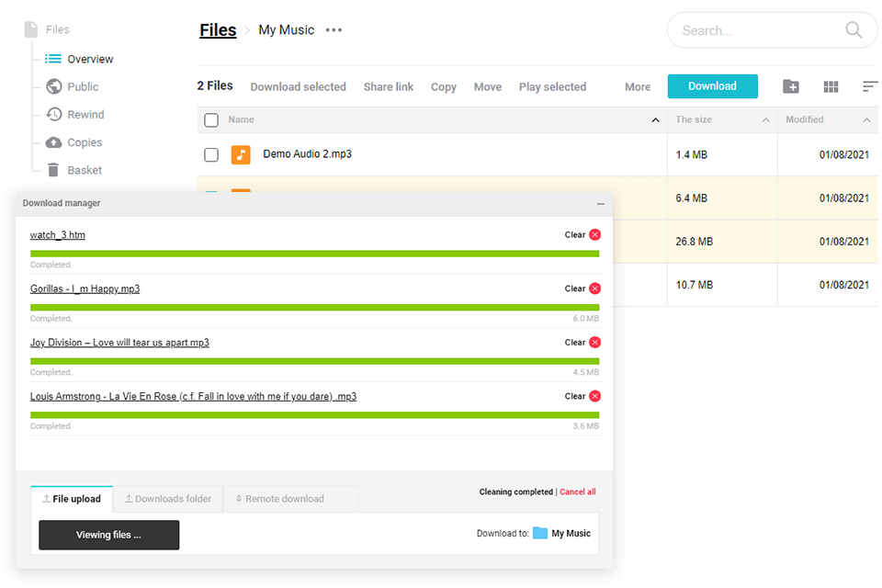Viewport: 882px width, 588px height.
Task: Switch to the File upload tab
Action: [x=72, y=499]
